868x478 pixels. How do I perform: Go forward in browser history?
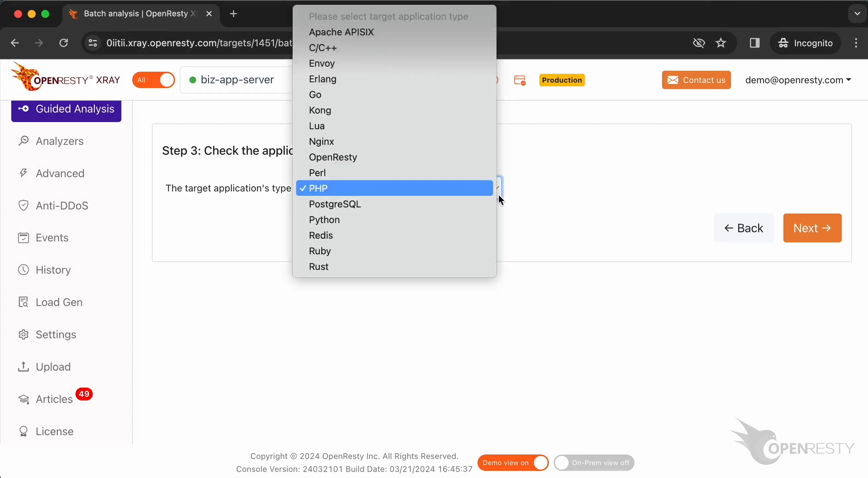tap(39, 43)
